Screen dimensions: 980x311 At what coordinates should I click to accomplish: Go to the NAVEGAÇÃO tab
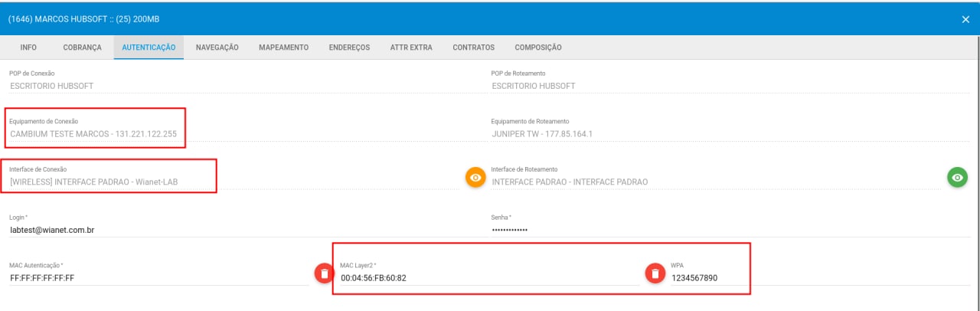coord(217,47)
